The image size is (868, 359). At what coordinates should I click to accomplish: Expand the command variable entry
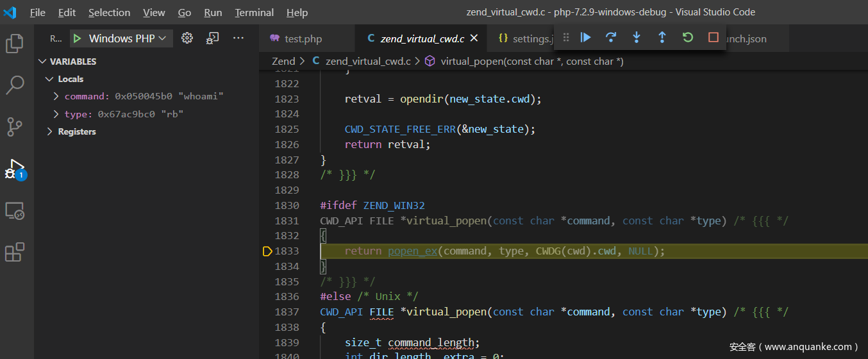[56, 96]
